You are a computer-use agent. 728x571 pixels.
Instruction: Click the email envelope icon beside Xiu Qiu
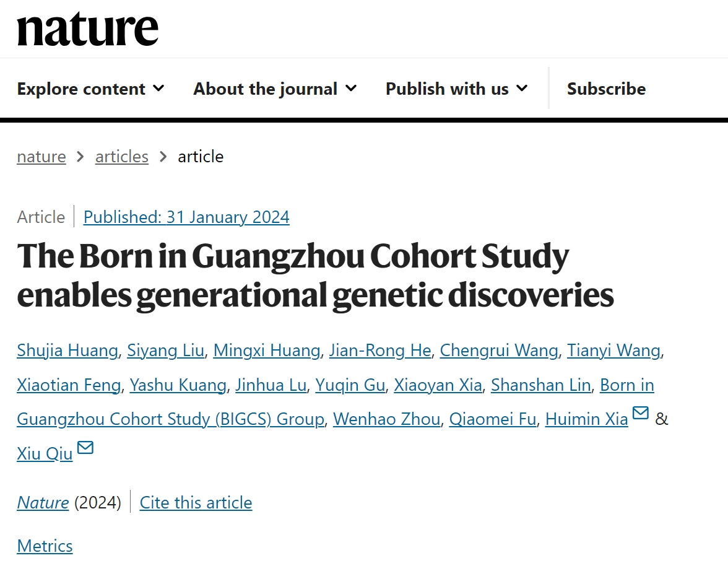tap(85, 447)
